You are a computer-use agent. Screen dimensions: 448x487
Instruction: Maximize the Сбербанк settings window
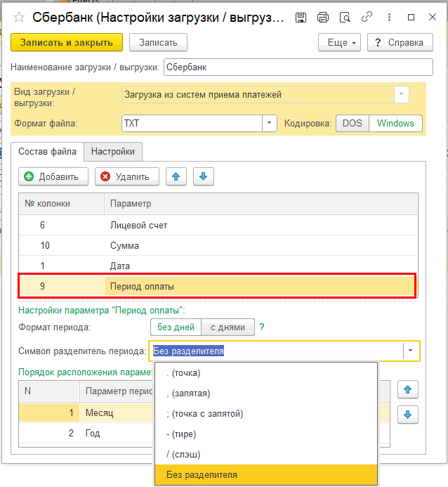pyautogui.click(x=411, y=18)
